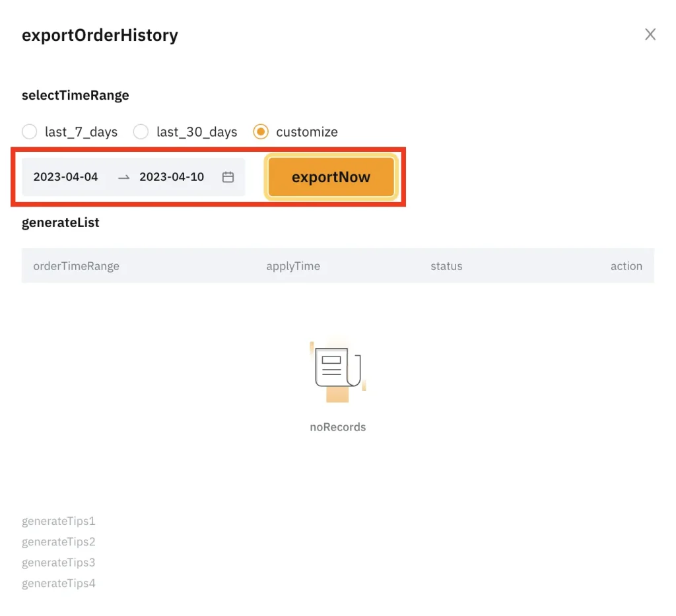Click the selectTimeRange heading
This screenshot has height=616, width=676.
click(75, 95)
